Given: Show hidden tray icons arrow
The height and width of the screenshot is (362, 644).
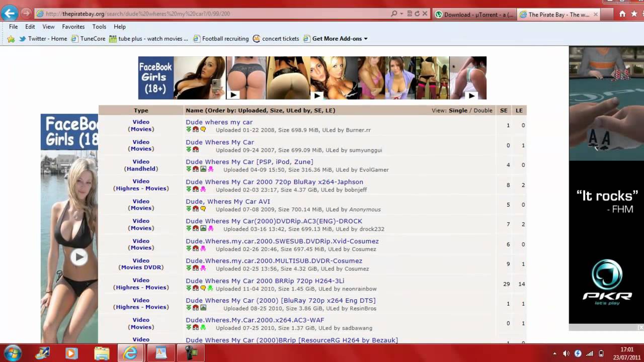Looking at the screenshot, I should tap(554, 353).
